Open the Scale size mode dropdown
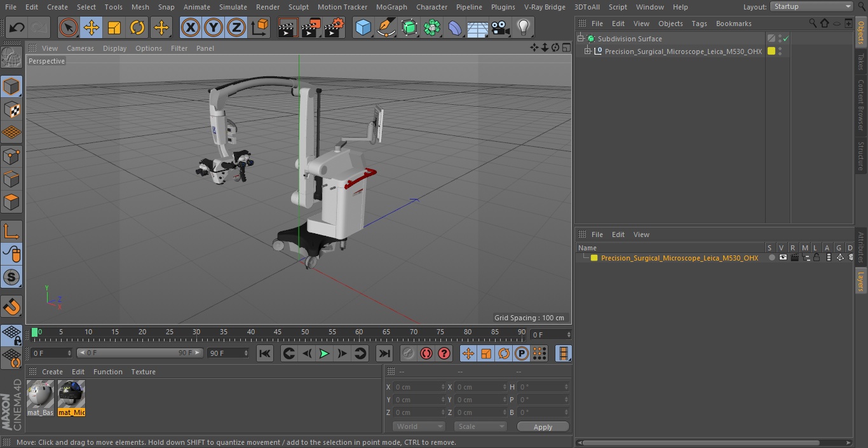This screenshot has width=868, height=448. [x=480, y=426]
